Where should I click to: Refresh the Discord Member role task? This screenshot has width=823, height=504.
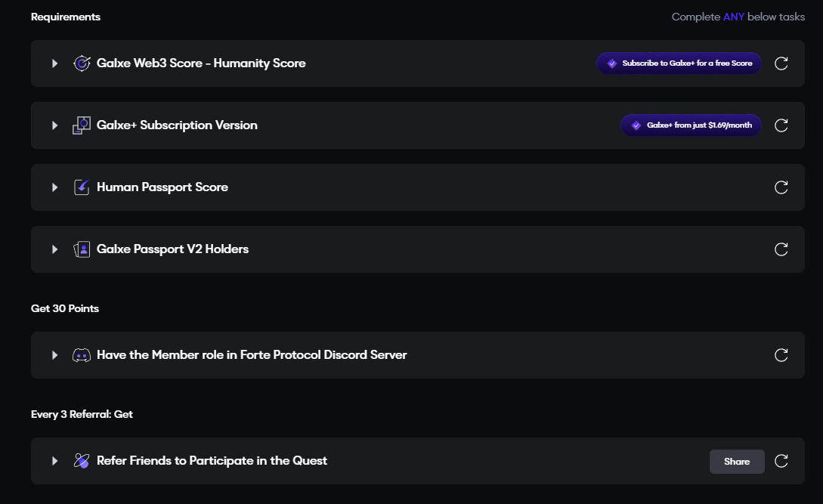coord(781,355)
